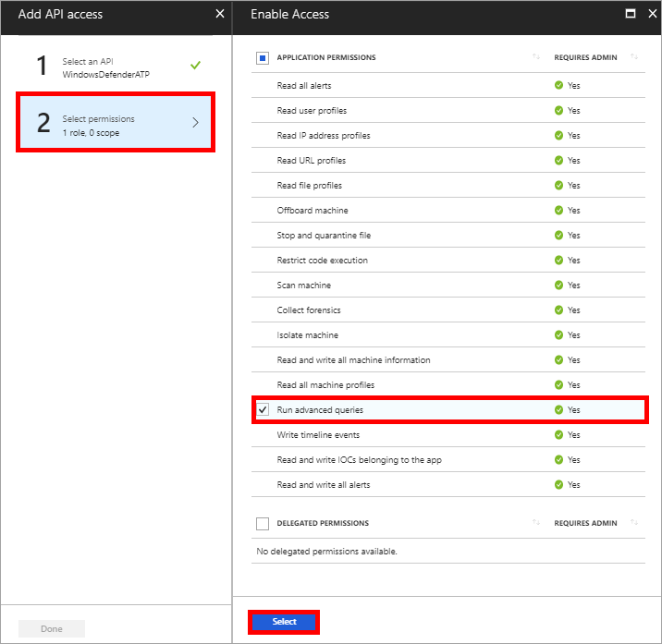Click green check icon in Isolate machine row
Screen dimensions: 662x644
click(558, 335)
